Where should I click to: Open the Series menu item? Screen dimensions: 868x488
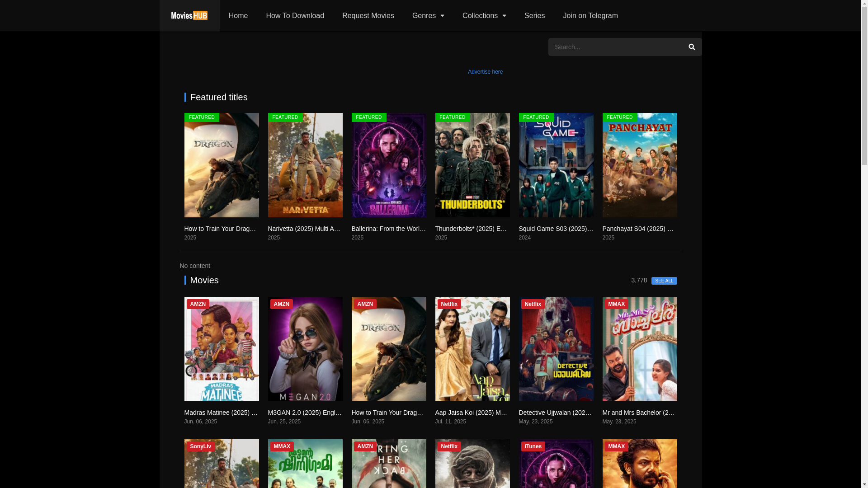[x=534, y=16]
